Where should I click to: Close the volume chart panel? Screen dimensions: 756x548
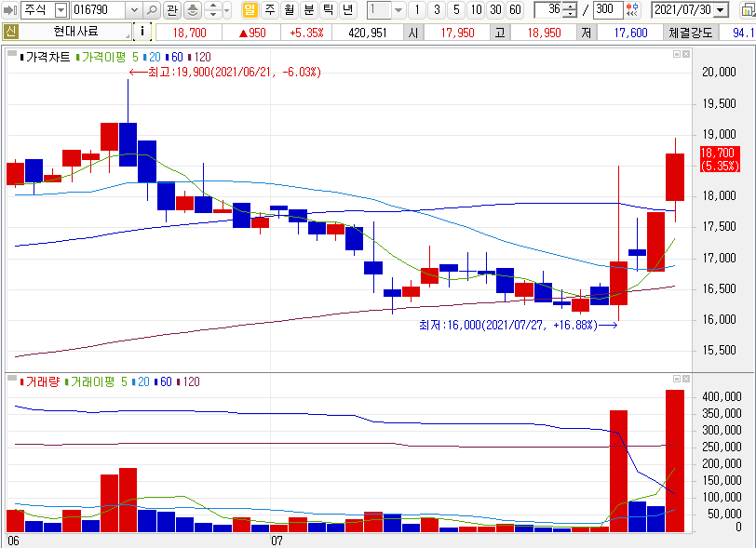click(x=686, y=379)
